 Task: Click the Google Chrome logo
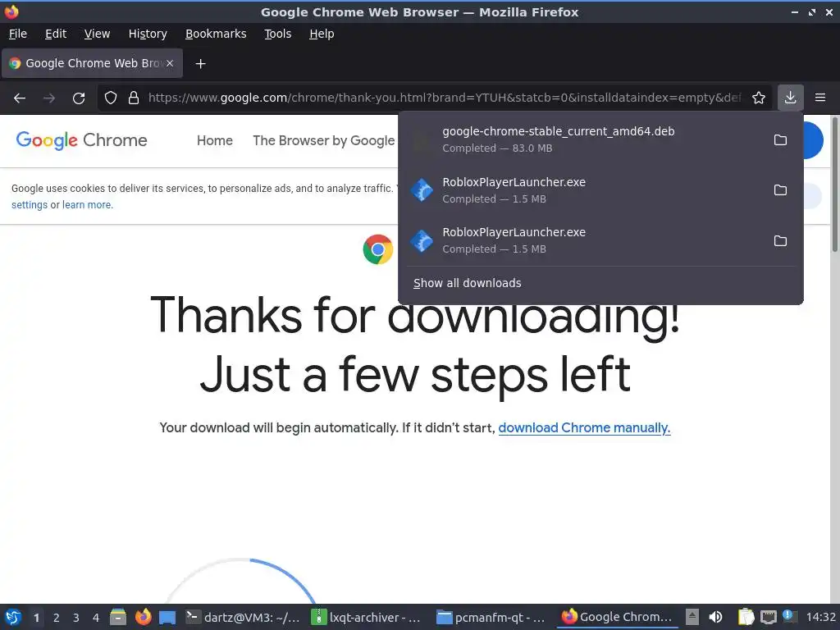click(x=81, y=140)
